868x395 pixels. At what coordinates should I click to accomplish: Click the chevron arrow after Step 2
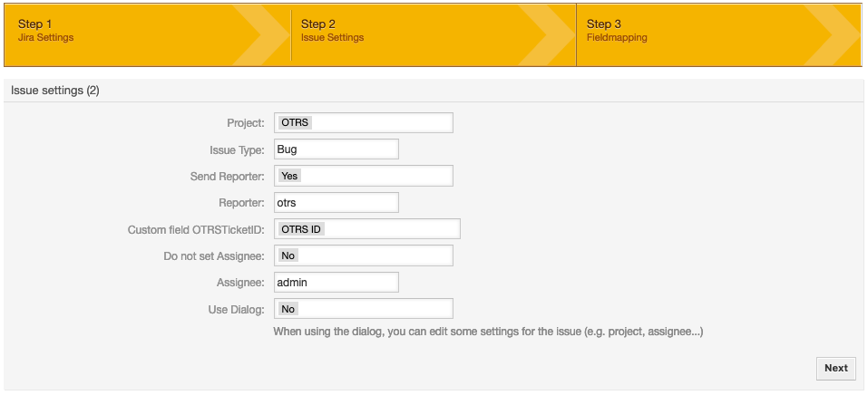click(546, 34)
